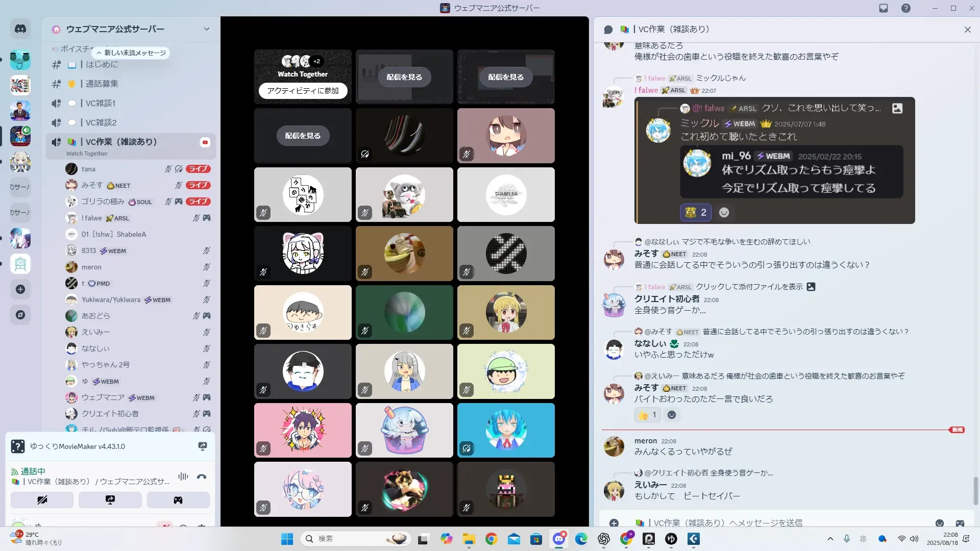
Task: Open noise suppression waveform icon
Action: coord(183,477)
